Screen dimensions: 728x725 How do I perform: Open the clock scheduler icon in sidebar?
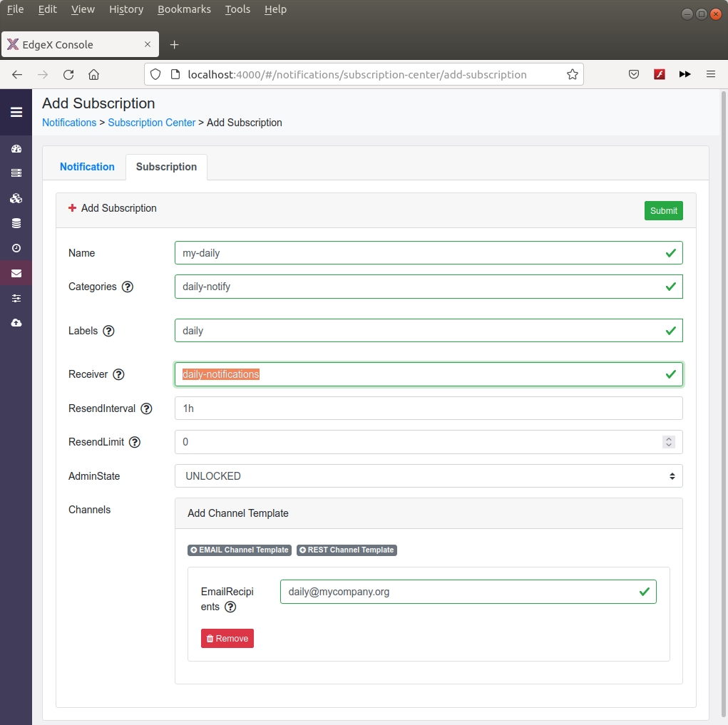pos(16,248)
